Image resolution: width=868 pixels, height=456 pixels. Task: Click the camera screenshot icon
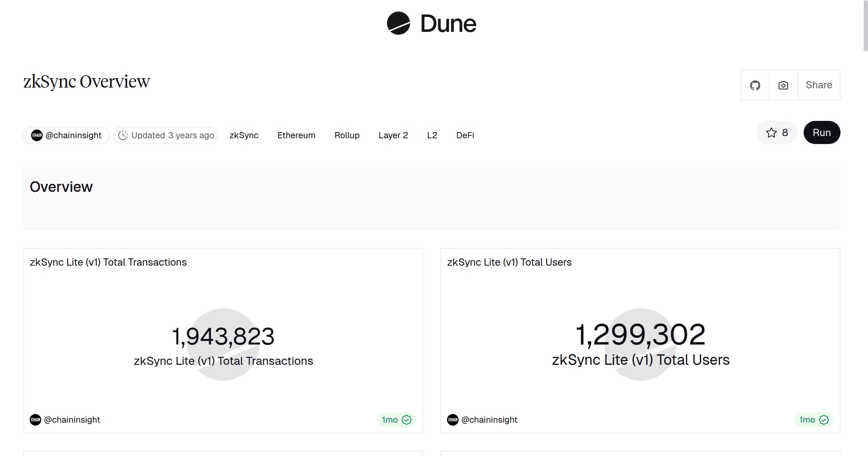click(x=783, y=85)
